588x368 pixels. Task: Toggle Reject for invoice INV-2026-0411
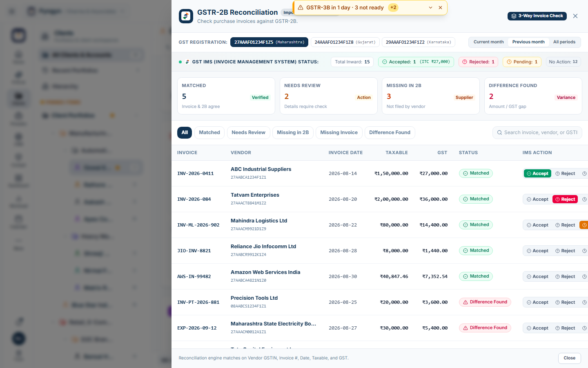565,173
